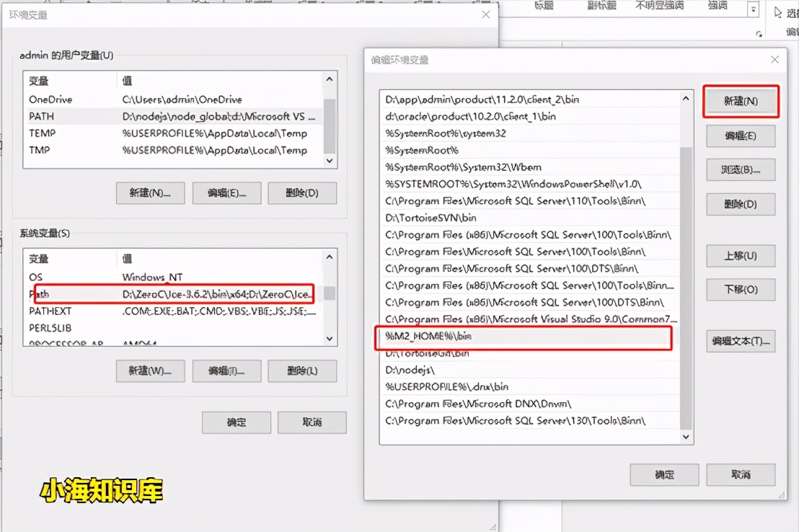The width and height of the screenshot is (799, 532).
Task: Click scrollbar thumb of system variables list
Action: pyautogui.click(x=329, y=293)
